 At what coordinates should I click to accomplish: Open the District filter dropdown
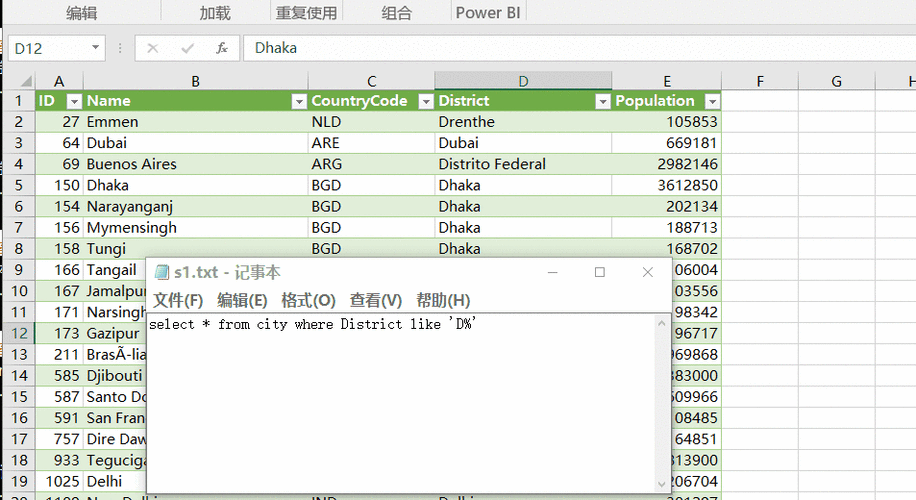[602, 102]
